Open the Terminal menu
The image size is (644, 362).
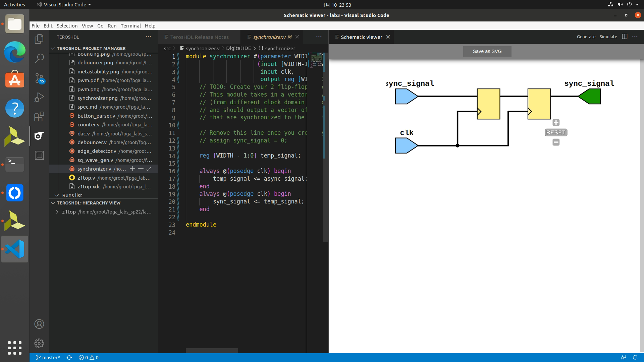[x=131, y=25]
